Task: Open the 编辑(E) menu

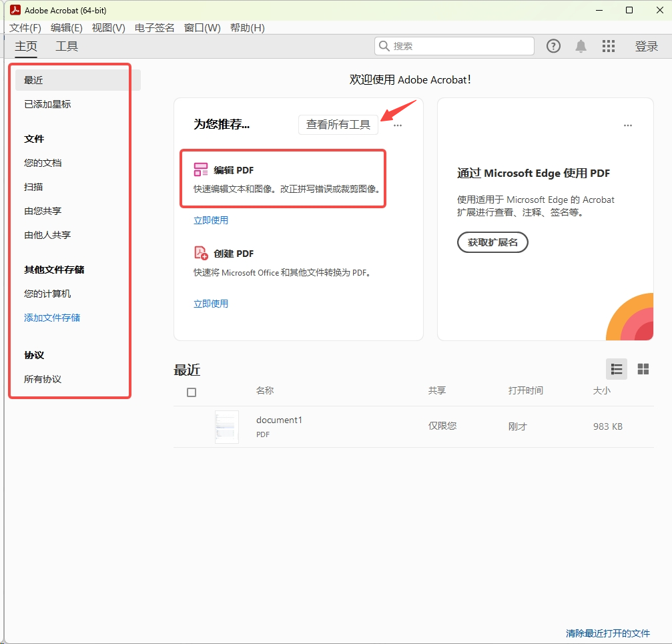Action: tap(67, 28)
